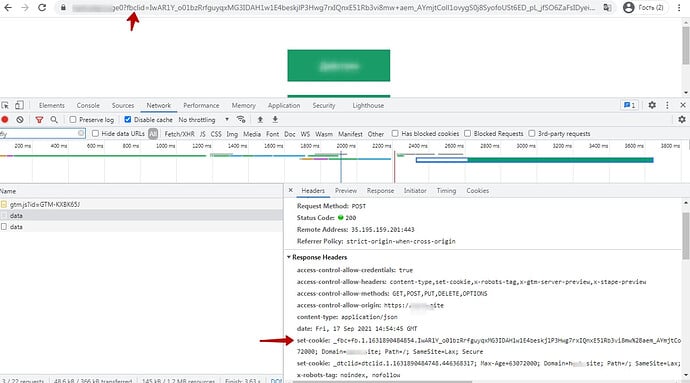Viewport: 690px width, 383px height.
Task: Check 3rd-party requests
Action: pyautogui.click(x=532, y=133)
